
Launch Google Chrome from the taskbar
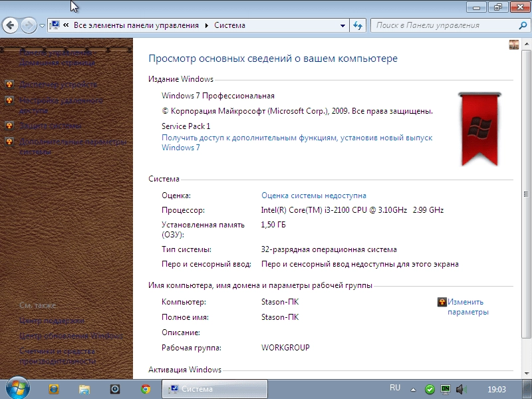[x=146, y=389]
